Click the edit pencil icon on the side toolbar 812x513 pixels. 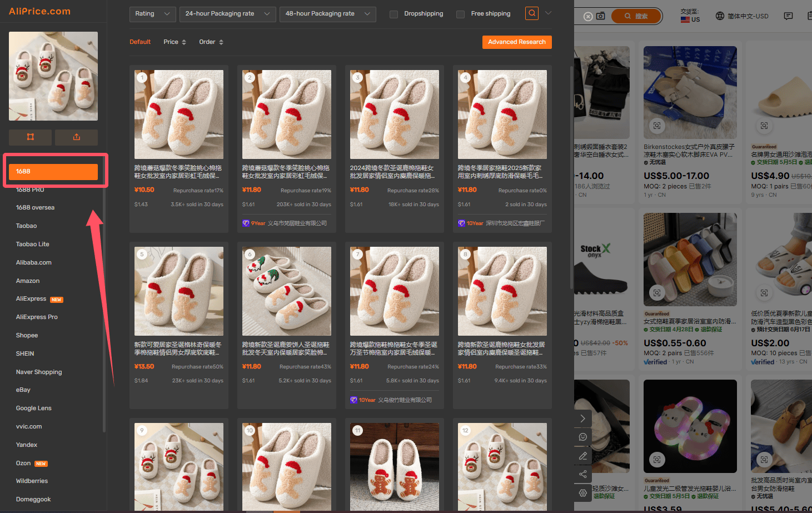582,456
